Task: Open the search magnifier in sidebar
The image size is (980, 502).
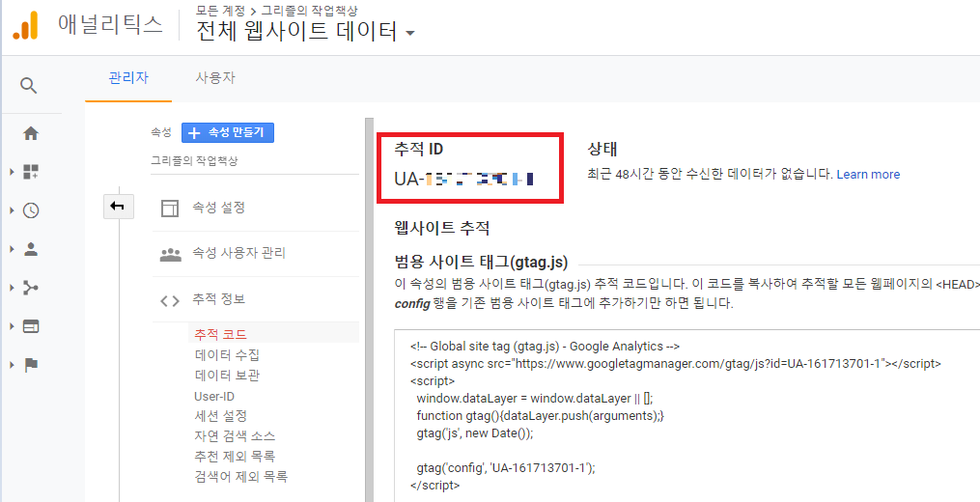Action: click(x=29, y=85)
